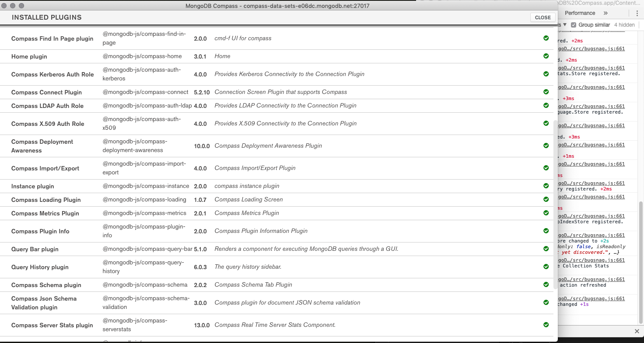Click green check icon for Compass Schema plugin
Screen dimensions: 644x343
546,284
